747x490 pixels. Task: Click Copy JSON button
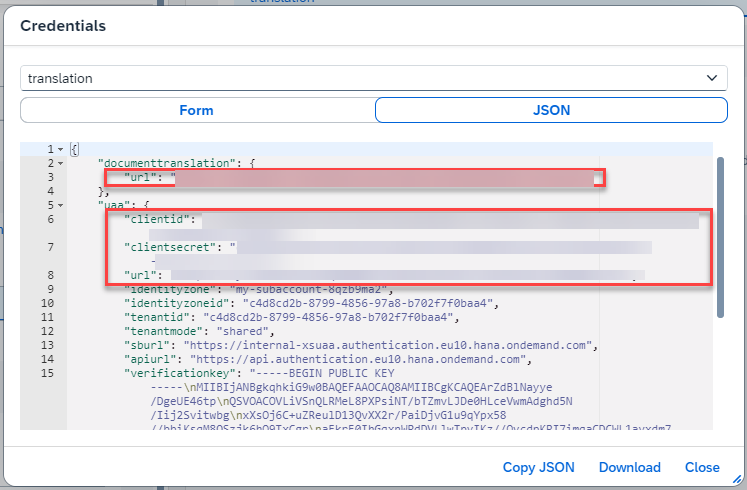tap(538, 467)
